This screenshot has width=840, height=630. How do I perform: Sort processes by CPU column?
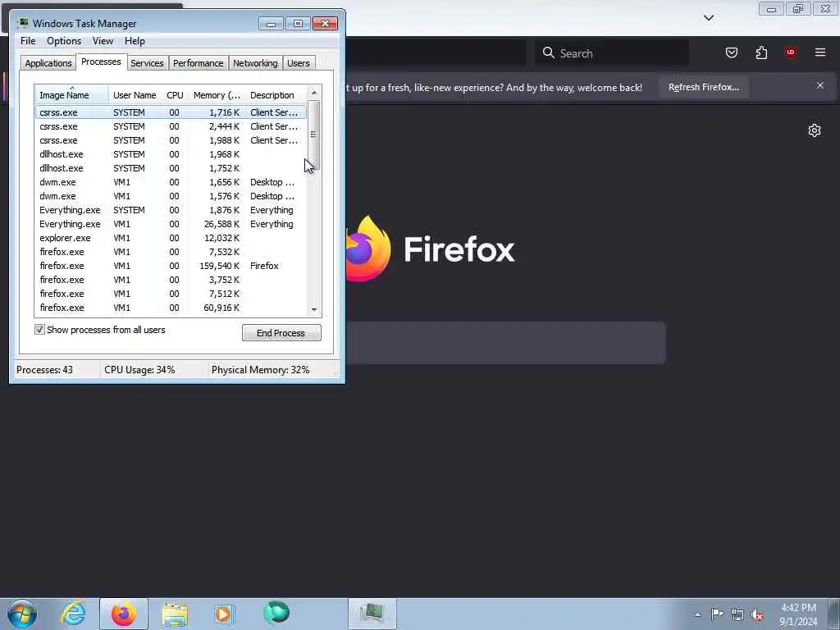pos(175,95)
